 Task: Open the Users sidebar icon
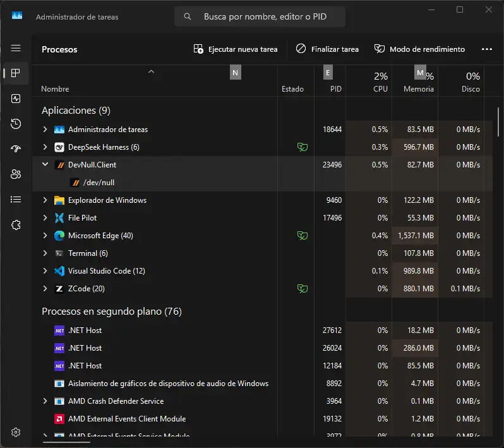pos(16,174)
